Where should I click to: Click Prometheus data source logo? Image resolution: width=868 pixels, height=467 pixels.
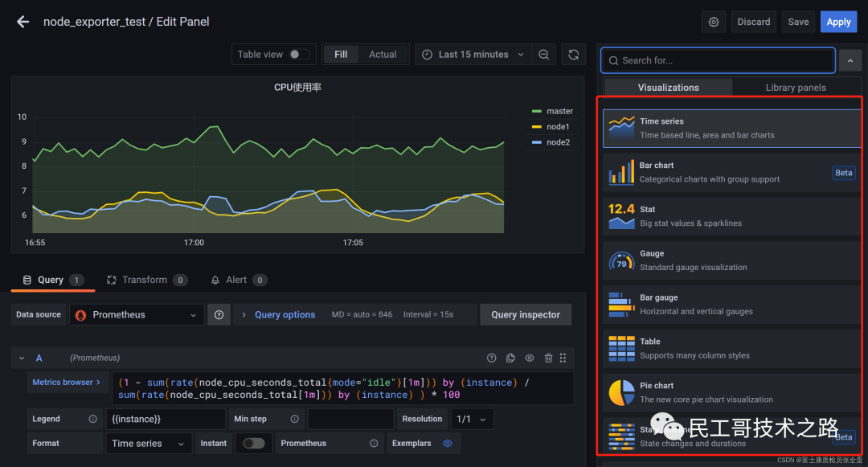click(81, 315)
